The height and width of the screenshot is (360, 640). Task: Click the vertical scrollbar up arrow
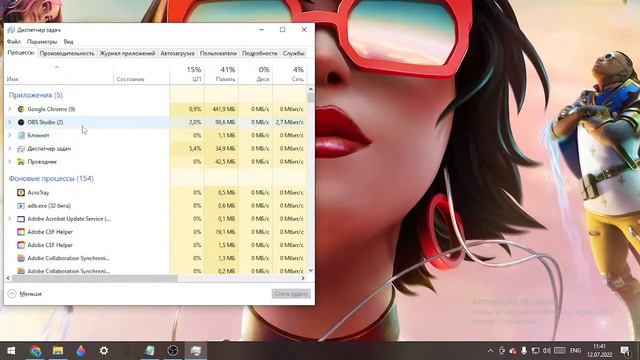coord(311,89)
